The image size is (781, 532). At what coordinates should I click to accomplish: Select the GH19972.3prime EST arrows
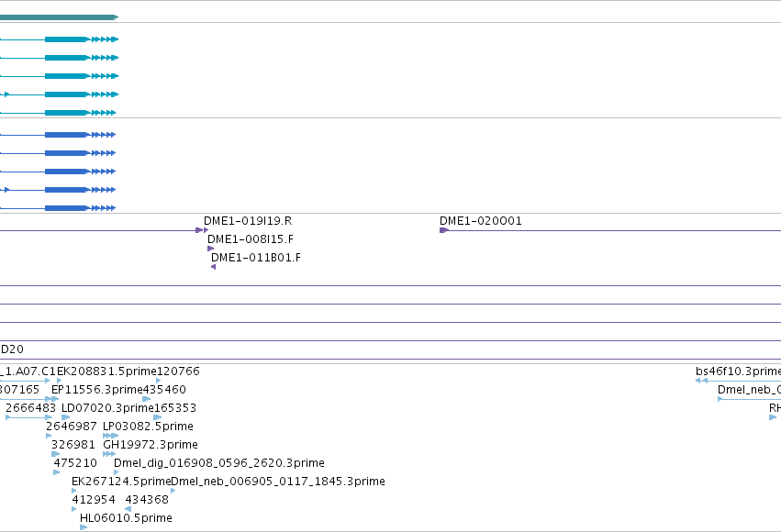(109, 454)
